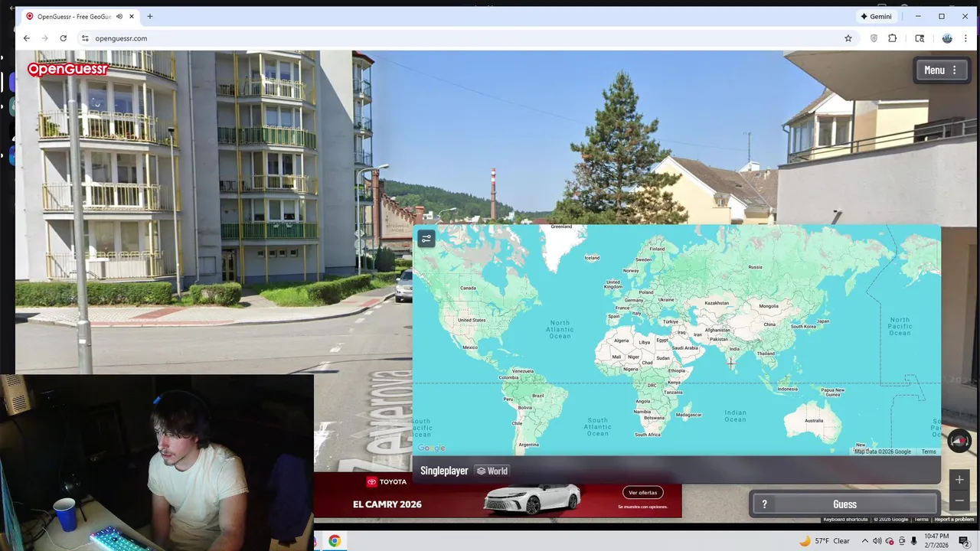
Task: Click the map settings sliders icon
Action: pos(426,238)
